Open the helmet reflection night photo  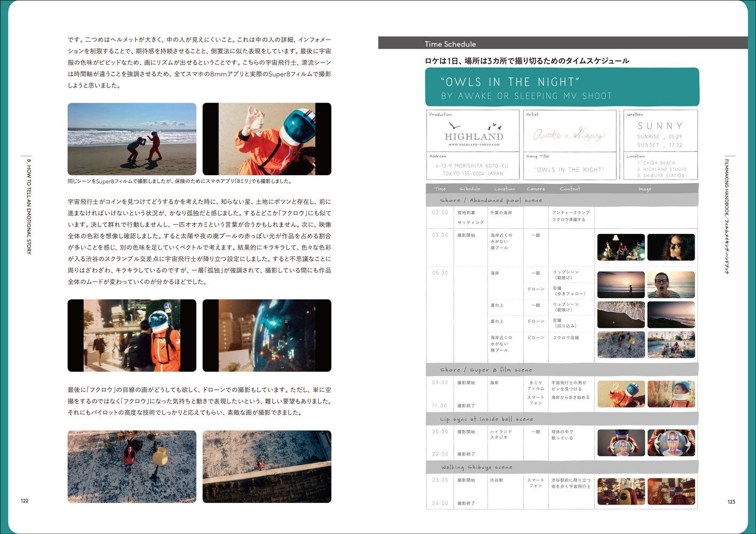point(267,335)
